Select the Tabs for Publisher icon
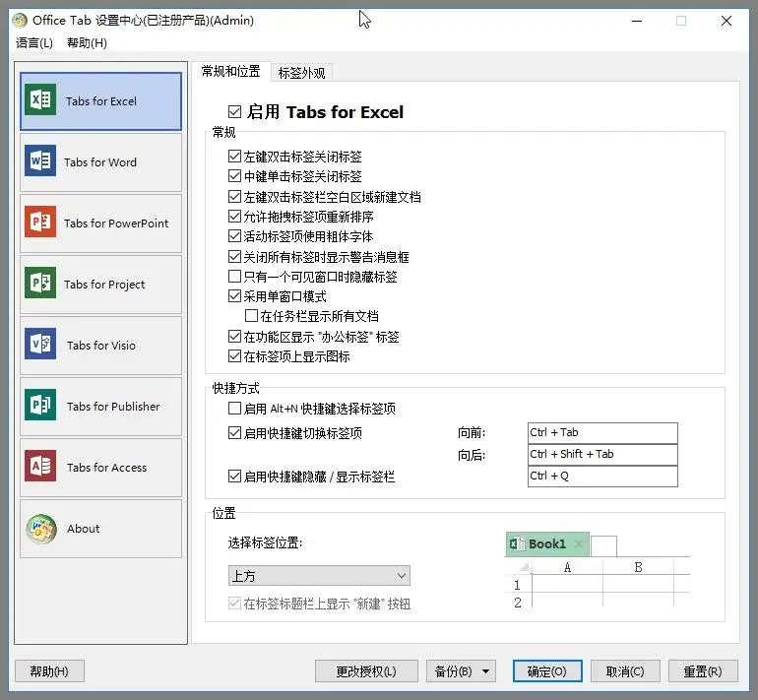Viewport: 758px width, 700px height. [41, 407]
